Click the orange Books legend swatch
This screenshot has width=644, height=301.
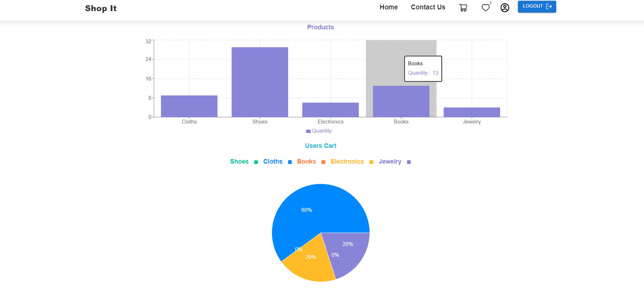click(x=323, y=162)
